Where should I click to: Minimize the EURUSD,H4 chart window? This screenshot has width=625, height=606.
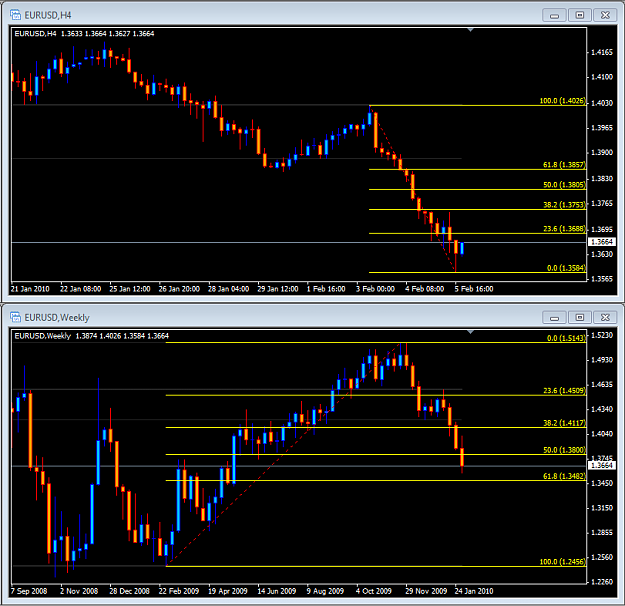tap(554, 15)
